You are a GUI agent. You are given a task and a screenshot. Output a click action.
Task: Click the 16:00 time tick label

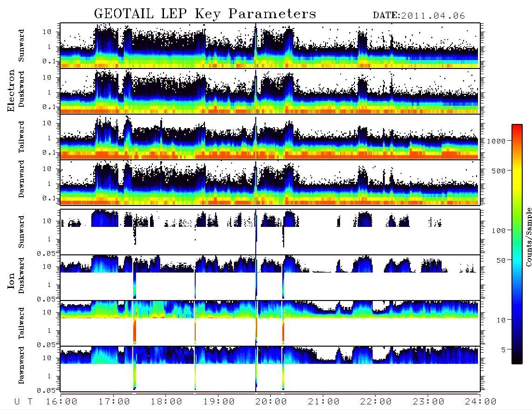pyautogui.click(x=62, y=402)
